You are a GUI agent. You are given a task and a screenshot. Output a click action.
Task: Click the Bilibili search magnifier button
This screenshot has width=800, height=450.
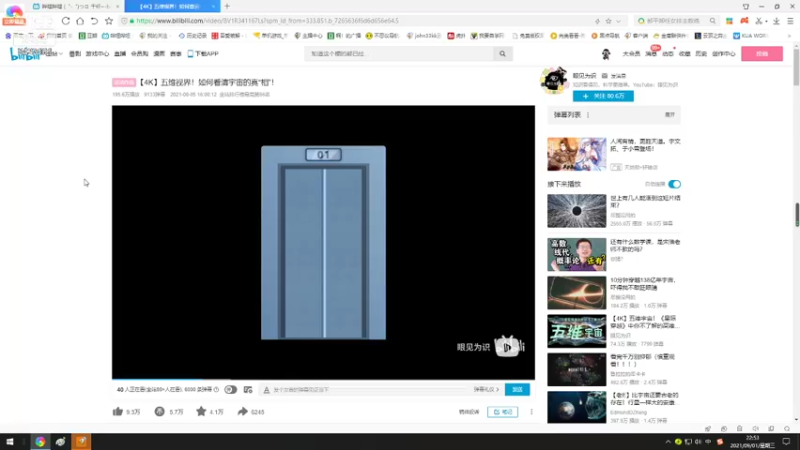[503, 54]
